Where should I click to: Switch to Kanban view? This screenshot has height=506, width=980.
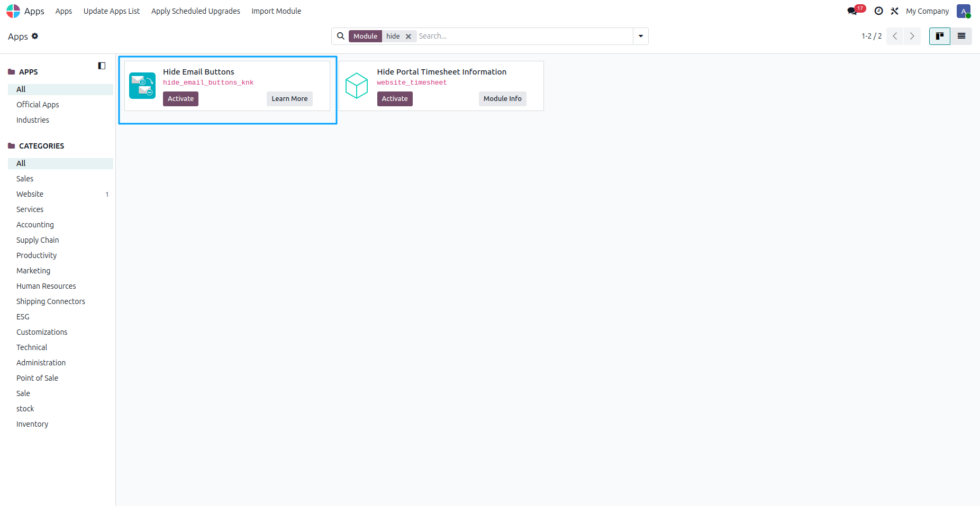(x=940, y=36)
